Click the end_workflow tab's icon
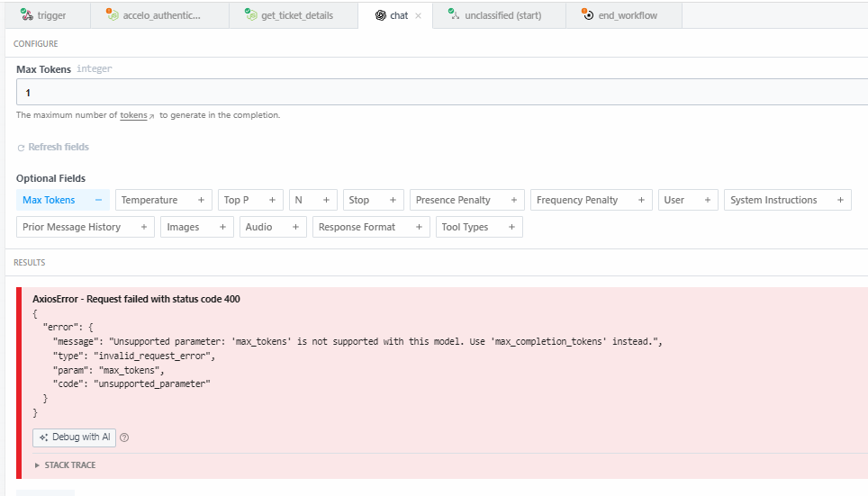Viewport: 868px width, 496px height. pos(587,14)
